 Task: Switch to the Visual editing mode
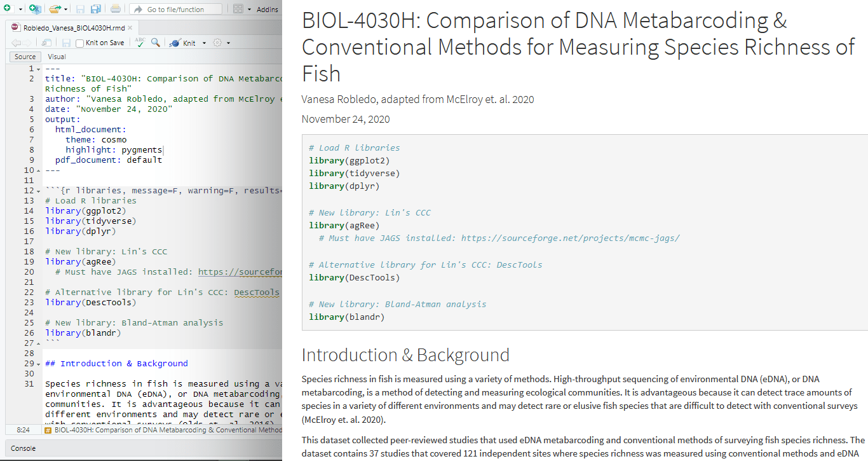(x=57, y=57)
